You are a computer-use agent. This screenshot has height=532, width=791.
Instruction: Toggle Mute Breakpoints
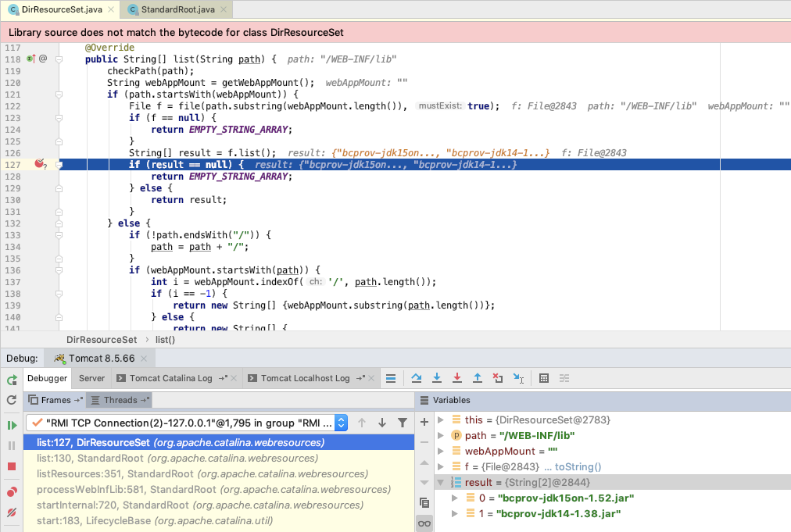click(12, 512)
